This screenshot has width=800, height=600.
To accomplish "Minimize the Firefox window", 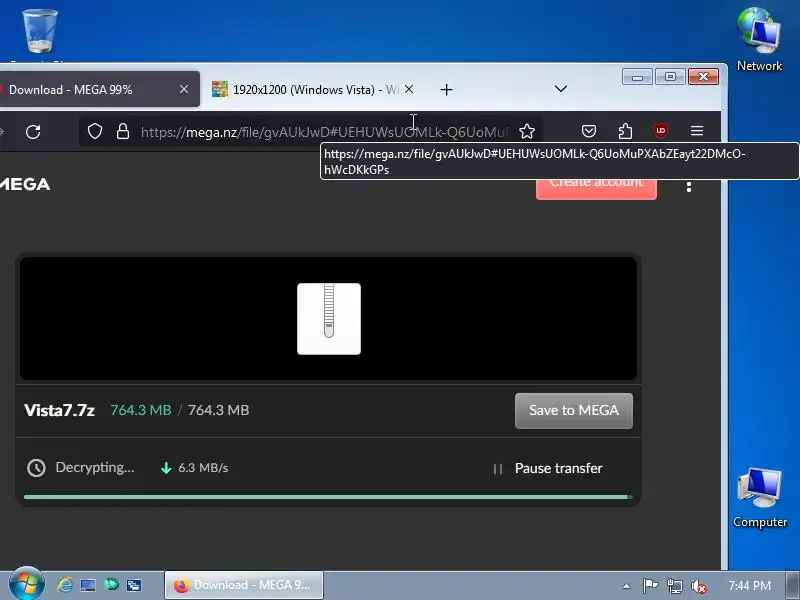I will tap(637, 77).
